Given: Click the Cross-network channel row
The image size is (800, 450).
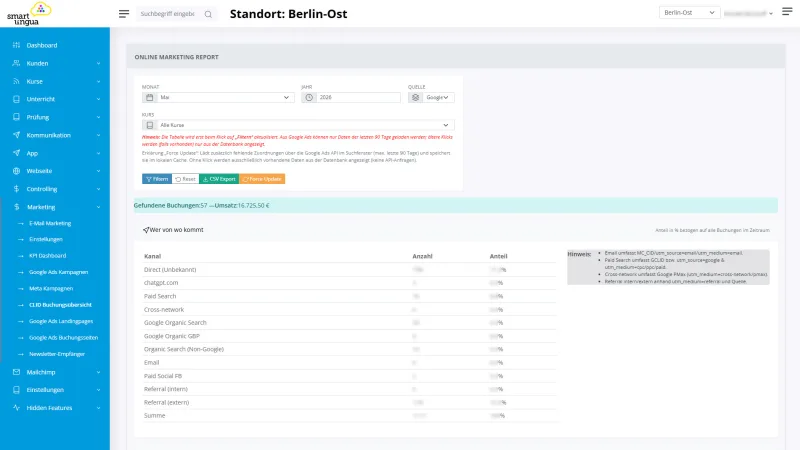Looking at the screenshot, I should coord(349,309).
